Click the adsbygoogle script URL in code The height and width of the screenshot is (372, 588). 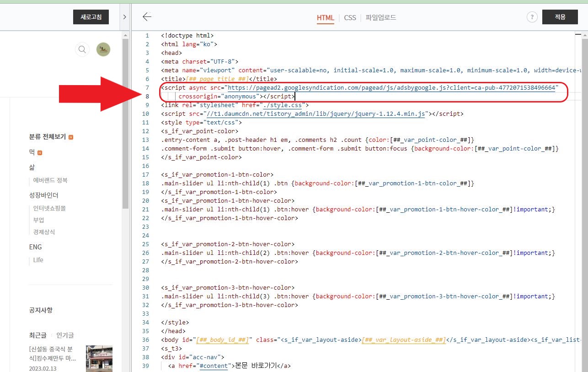[391, 87]
